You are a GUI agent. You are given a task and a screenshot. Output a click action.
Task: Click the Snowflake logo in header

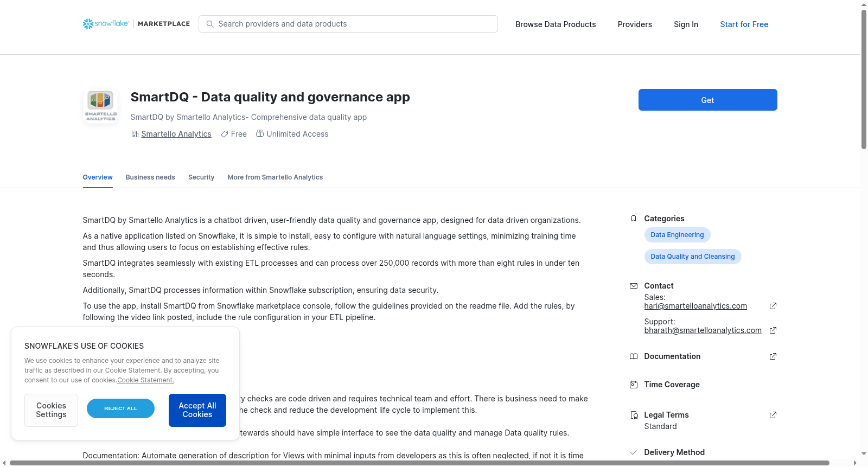click(x=106, y=24)
